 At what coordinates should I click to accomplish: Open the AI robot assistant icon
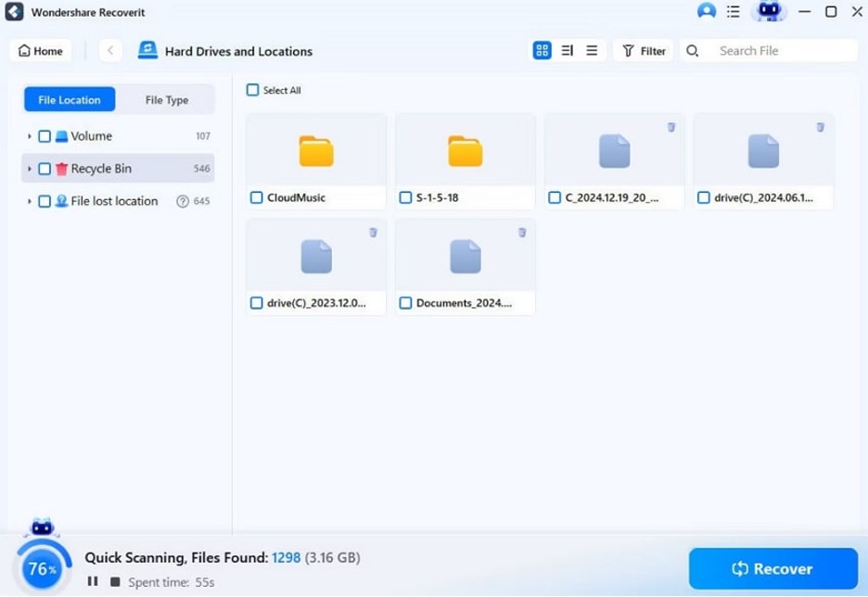(x=769, y=11)
